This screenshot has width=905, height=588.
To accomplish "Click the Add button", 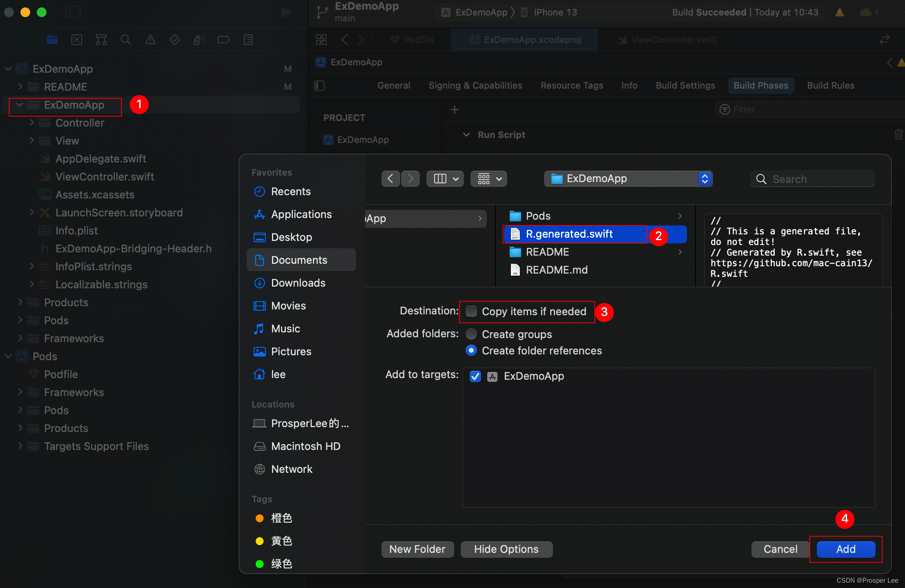I will 846,549.
